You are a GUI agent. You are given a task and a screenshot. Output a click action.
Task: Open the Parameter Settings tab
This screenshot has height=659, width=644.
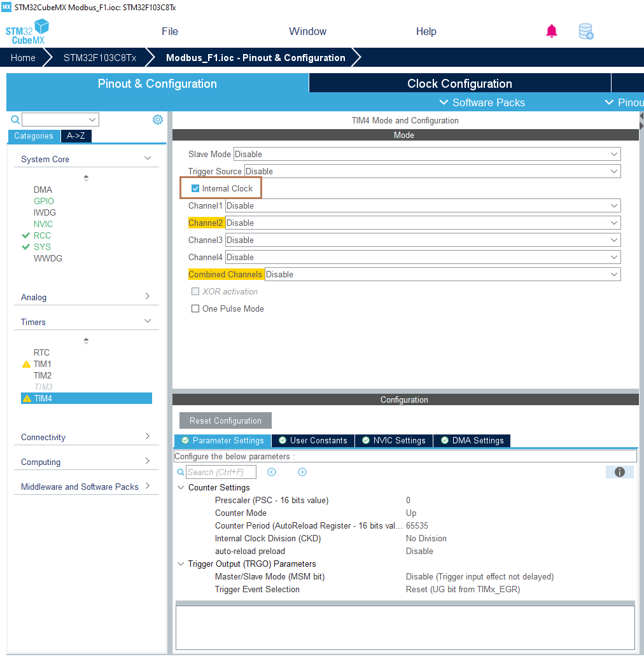[x=223, y=440]
